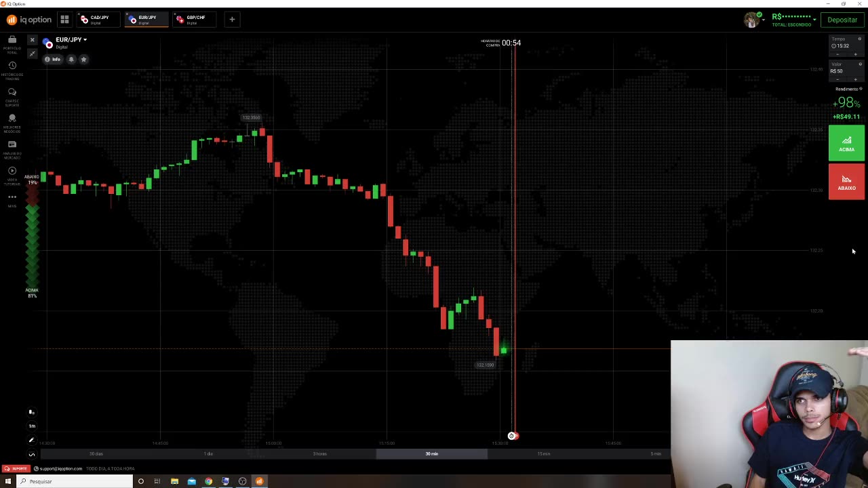Viewport: 868px width, 488px height.
Task: Increase expiration time with plus
Action: pyautogui.click(x=856, y=54)
